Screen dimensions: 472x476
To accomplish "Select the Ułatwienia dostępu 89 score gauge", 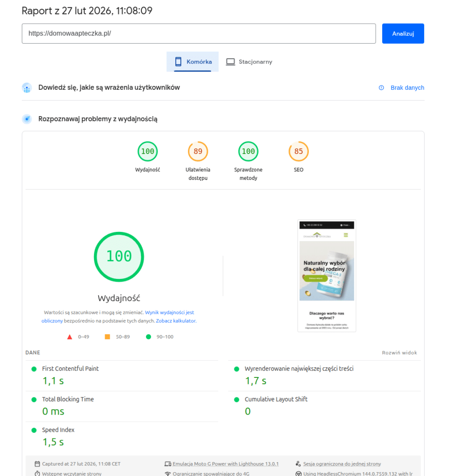I will point(198,152).
